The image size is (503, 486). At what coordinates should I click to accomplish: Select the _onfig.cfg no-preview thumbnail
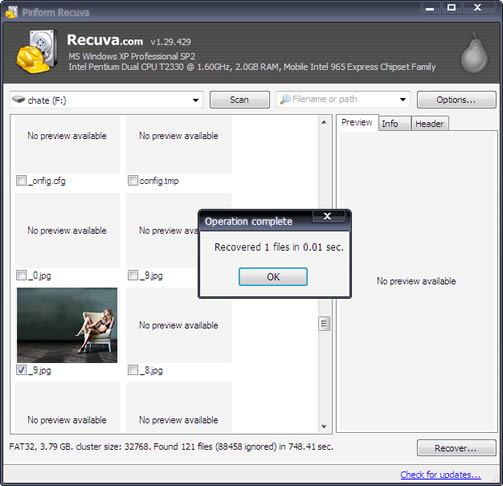click(67, 144)
